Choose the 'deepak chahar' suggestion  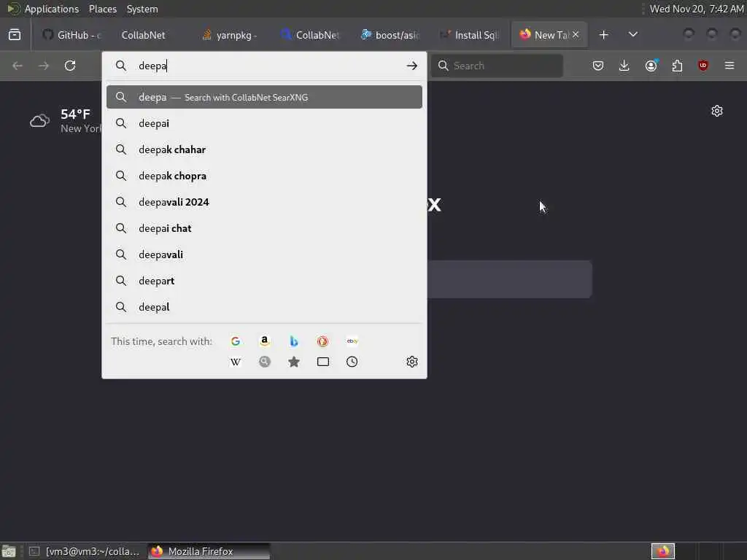point(264,149)
